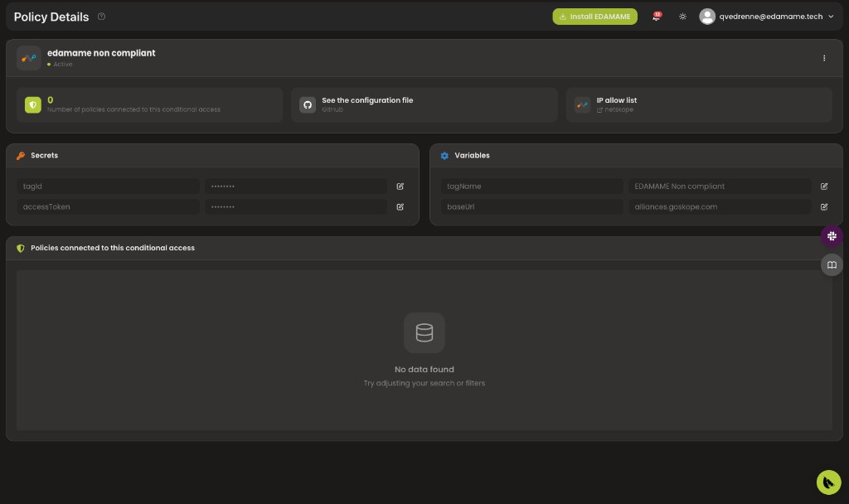Click the Netskope icon in IP allow list card
Viewport: 849px width, 504px height.
pos(582,105)
